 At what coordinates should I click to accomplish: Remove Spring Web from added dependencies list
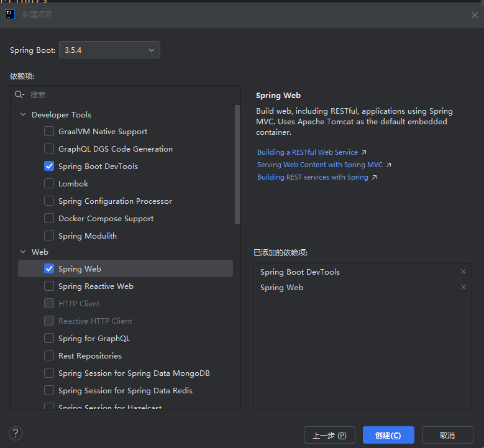point(463,287)
